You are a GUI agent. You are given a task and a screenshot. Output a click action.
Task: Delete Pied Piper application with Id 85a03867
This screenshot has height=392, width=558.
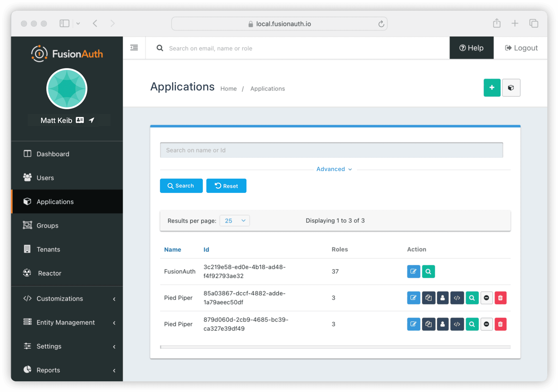point(501,298)
